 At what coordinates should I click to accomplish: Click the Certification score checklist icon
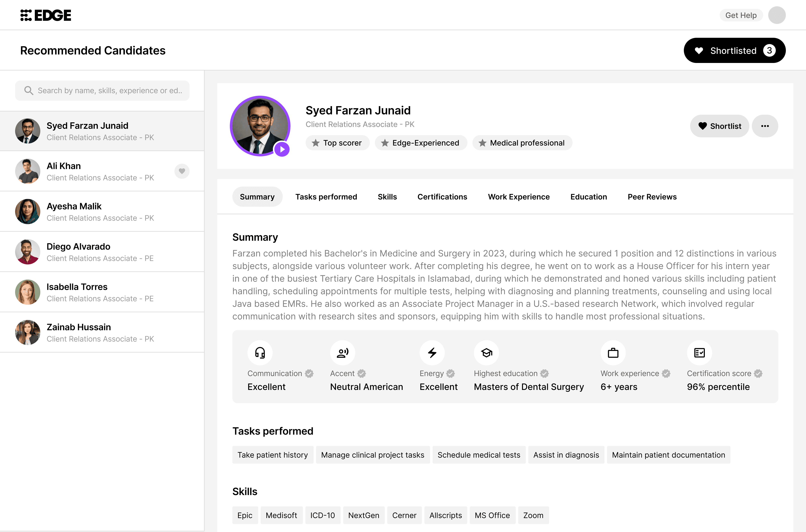[699, 353]
